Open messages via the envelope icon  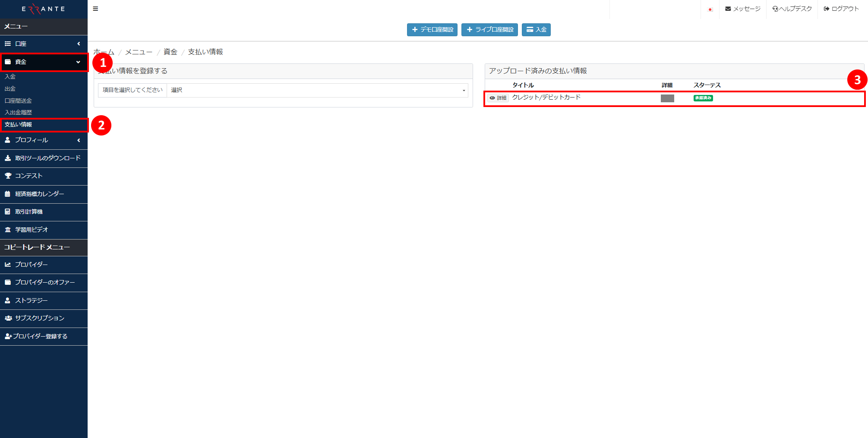(728, 9)
